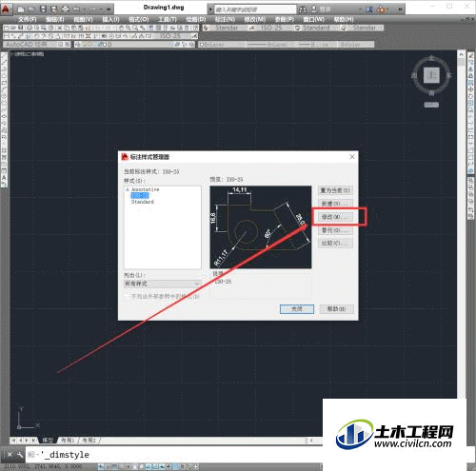Viewport: 476px width, 471px height.
Task: Open the 绘图(D) menu
Action: 196,19
